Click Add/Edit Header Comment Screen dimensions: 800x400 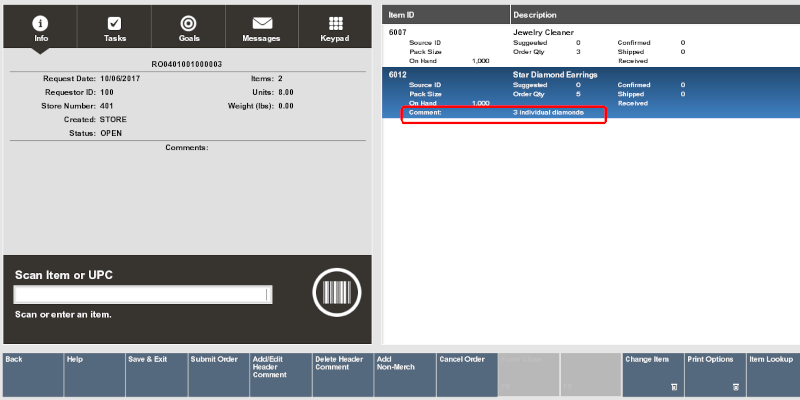pos(281,375)
